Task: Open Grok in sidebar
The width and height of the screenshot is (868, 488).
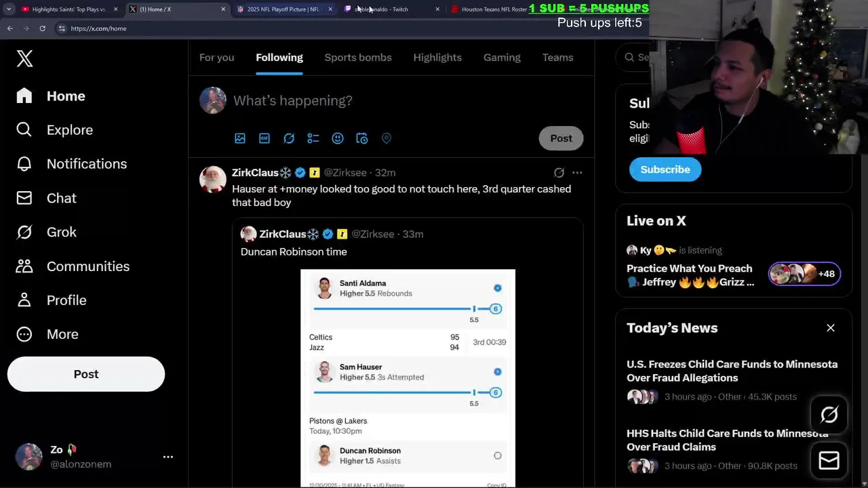Action: pos(46,232)
